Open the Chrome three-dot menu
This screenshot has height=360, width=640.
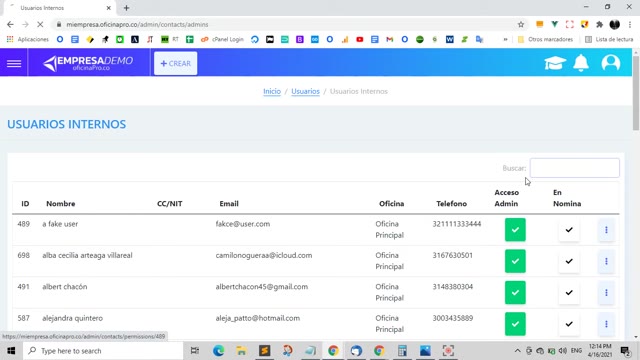(x=630, y=24)
